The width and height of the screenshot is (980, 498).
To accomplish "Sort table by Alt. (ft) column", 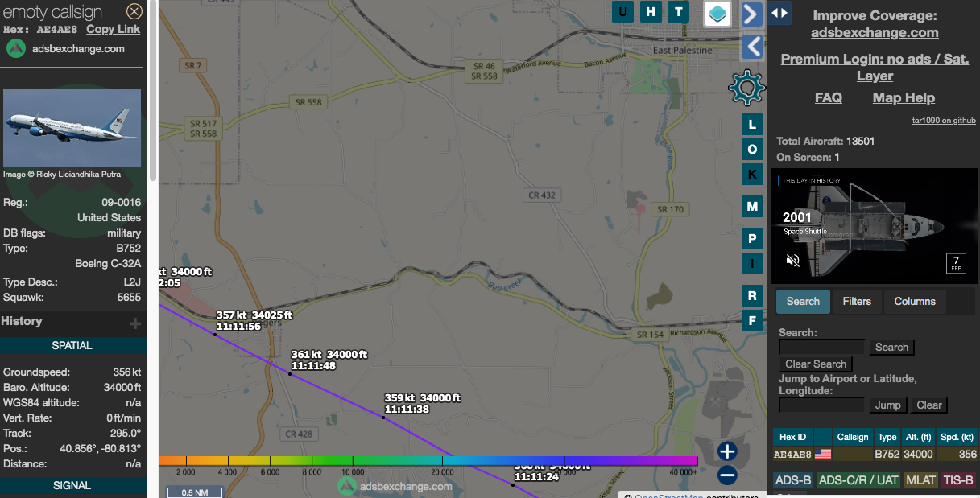I will coord(918,437).
